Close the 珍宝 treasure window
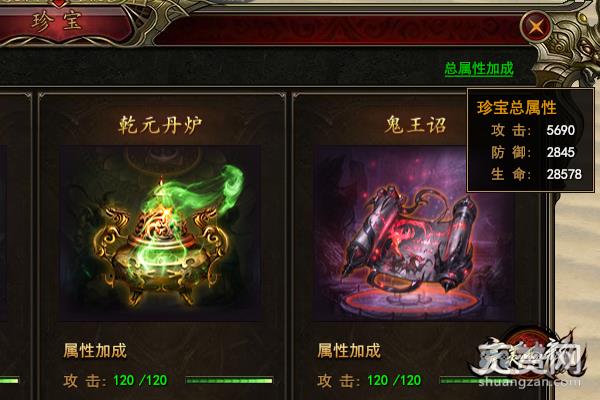Image resolution: width=600 pixels, height=400 pixels. point(536,26)
